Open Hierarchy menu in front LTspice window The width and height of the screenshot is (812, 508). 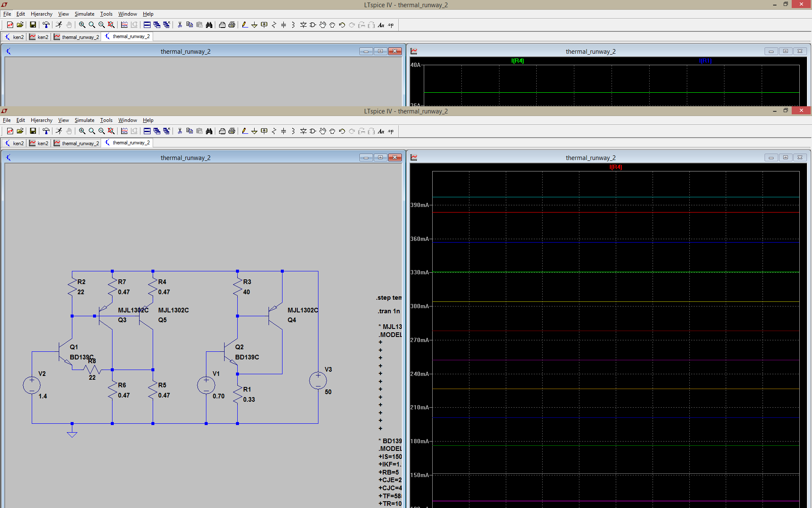click(41, 120)
